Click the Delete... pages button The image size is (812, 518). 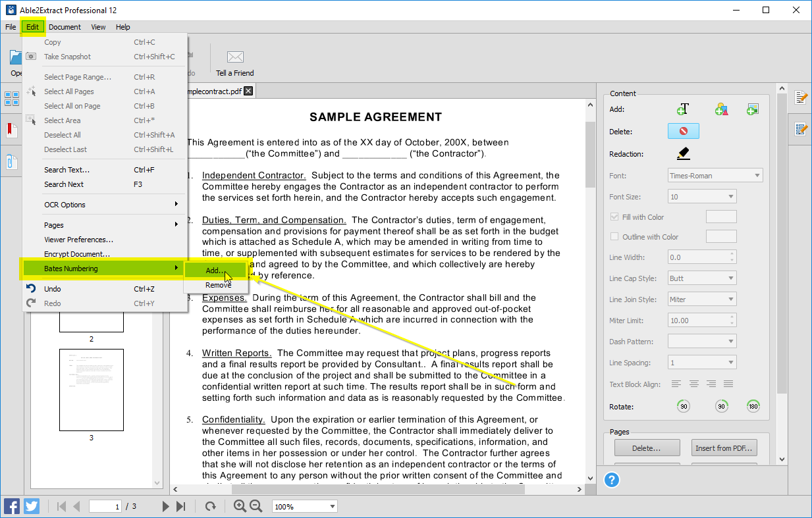coord(646,448)
